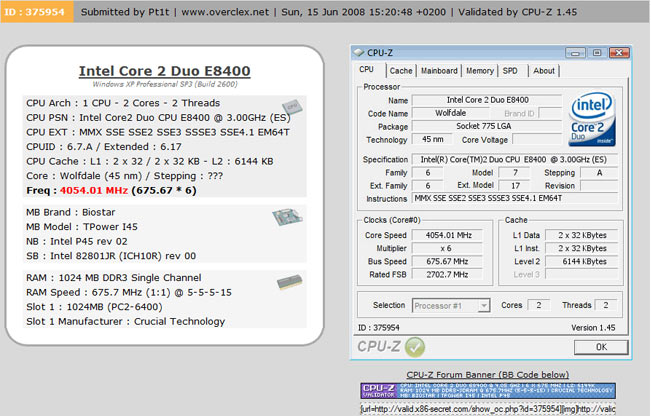Click the Level 2 value 6144 KBytes
The width and height of the screenshot is (651, 416).
[x=582, y=262]
